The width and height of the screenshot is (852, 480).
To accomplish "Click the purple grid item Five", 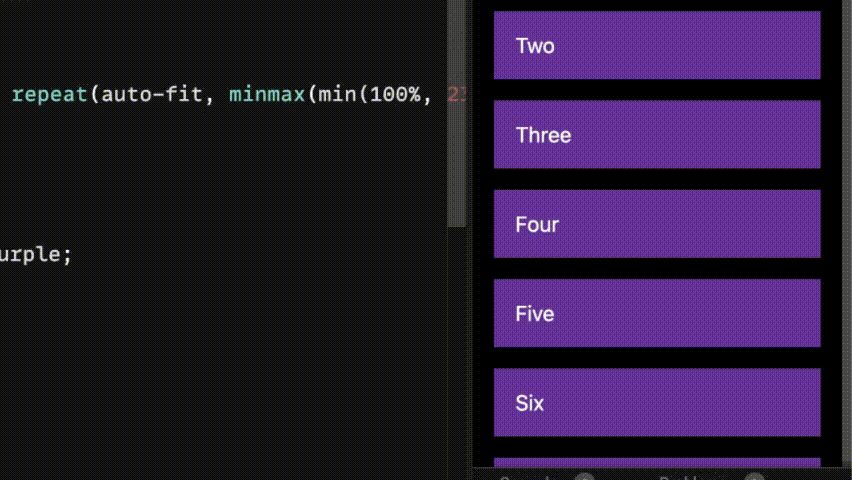I will pyautogui.click(x=657, y=313).
